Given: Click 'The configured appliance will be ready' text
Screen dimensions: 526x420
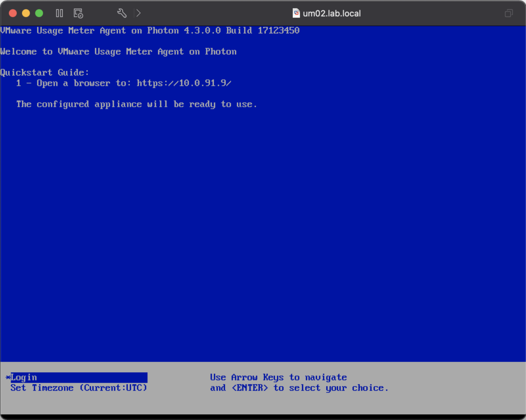Looking at the screenshot, I should click(x=137, y=104).
